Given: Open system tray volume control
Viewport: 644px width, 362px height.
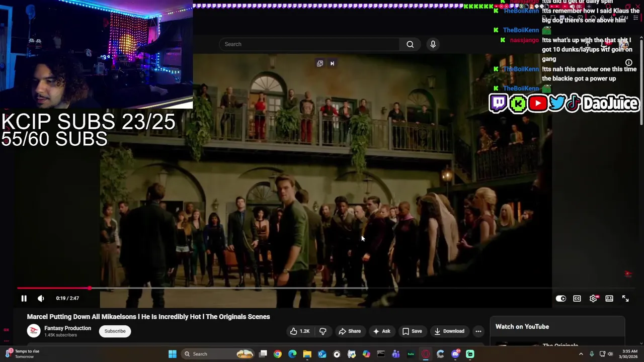Looking at the screenshot, I should click(610, 354).
